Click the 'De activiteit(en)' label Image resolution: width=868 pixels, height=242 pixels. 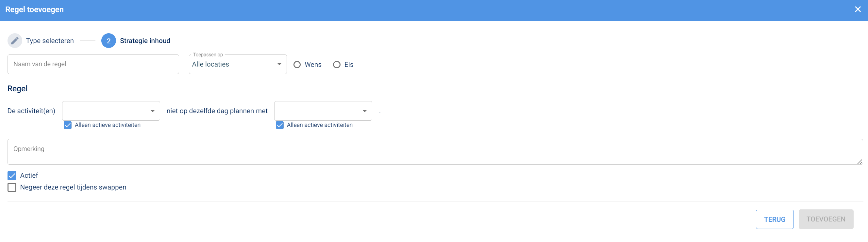click(31, 111)
